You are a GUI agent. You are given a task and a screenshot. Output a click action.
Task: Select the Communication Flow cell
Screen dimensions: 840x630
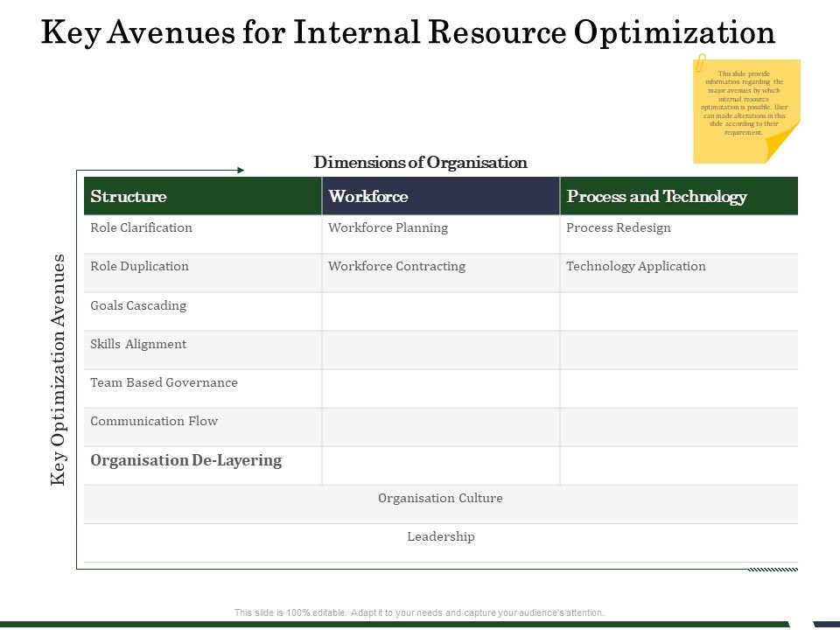tap(154, 422)
